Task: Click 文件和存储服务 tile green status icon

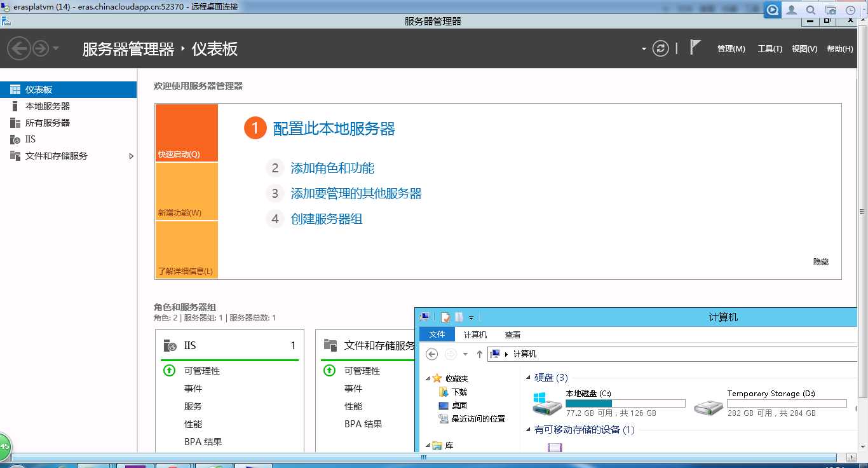Action: pos(329,370)
